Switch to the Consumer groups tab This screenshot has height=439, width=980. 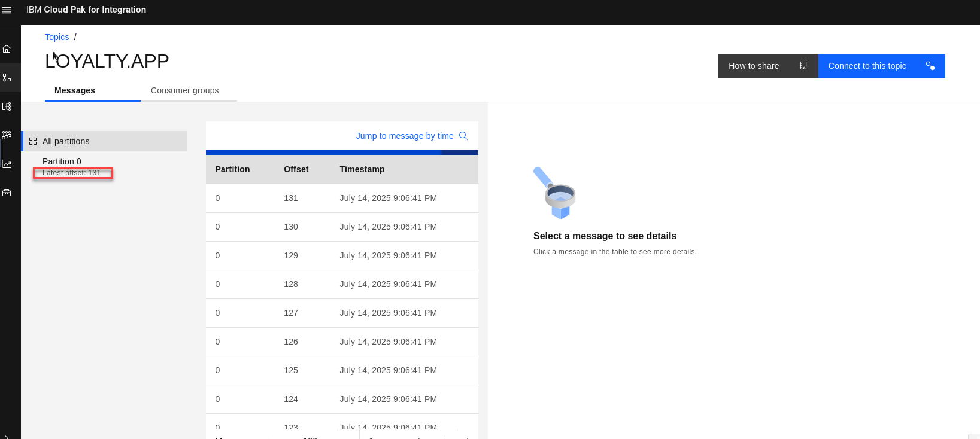point(184,90)
